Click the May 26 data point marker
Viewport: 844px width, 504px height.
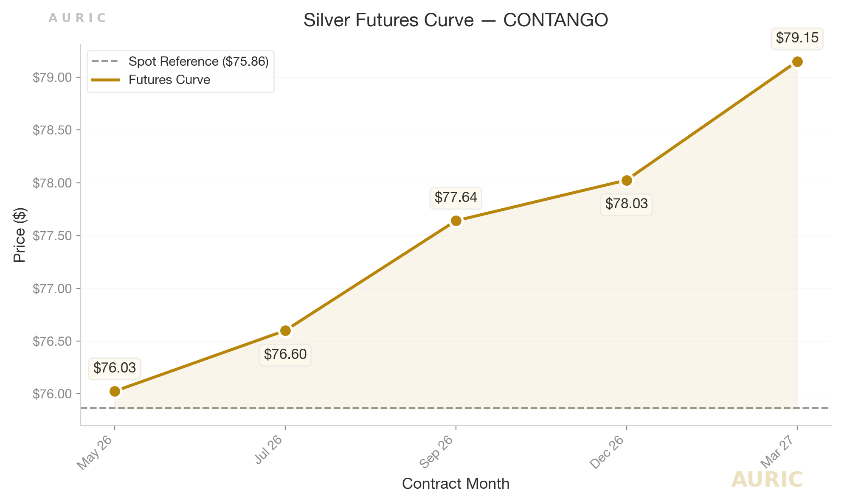pos(115,391)
